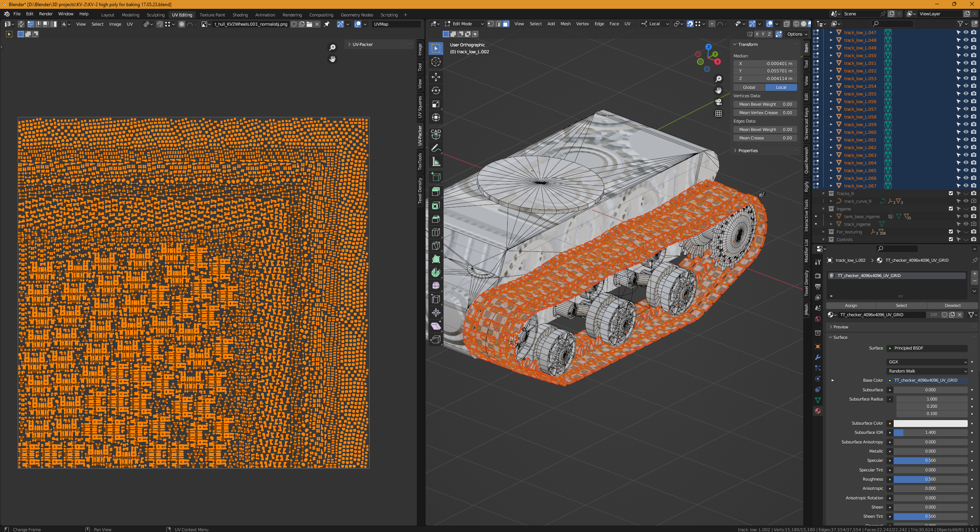
Task: Open the Edit Mode dropdown
Action: pos(464,24)
